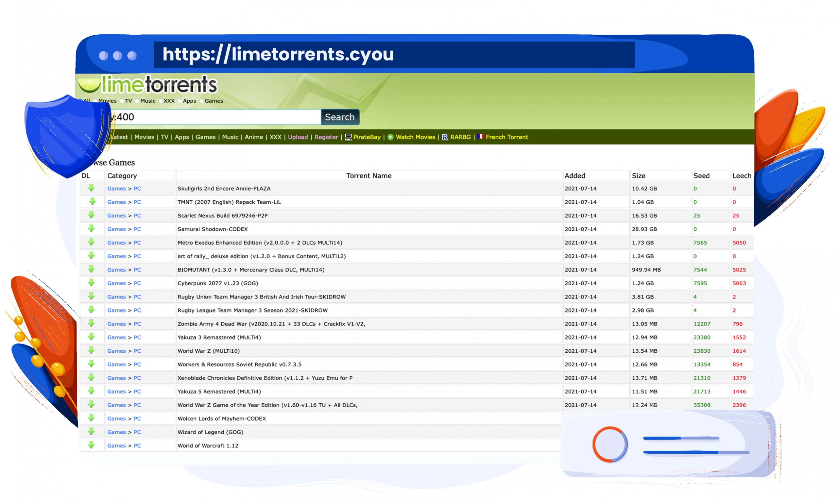
Task: Open Movies in navigation bar
Action: tap(145, 137)
